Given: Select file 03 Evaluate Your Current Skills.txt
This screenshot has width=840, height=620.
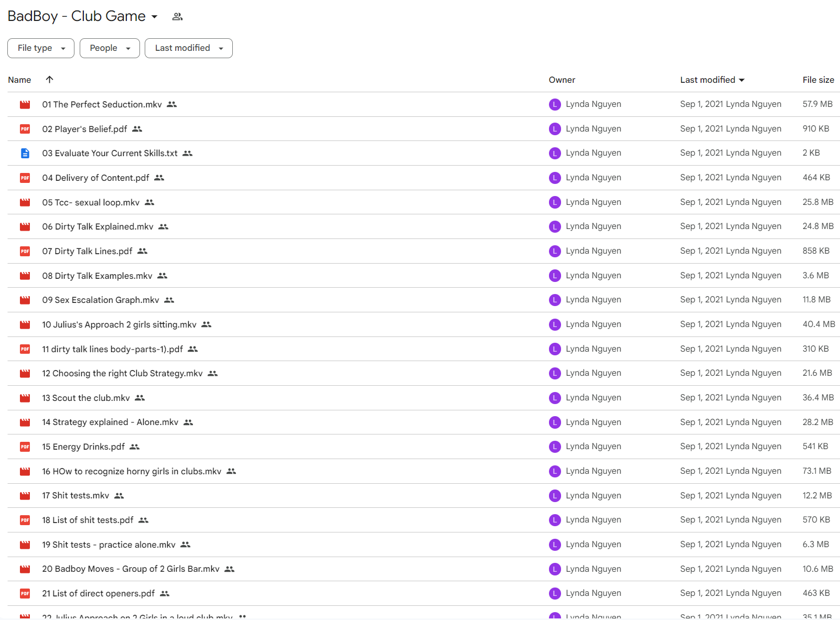Looking at the screenshot, I should (110, 154).
